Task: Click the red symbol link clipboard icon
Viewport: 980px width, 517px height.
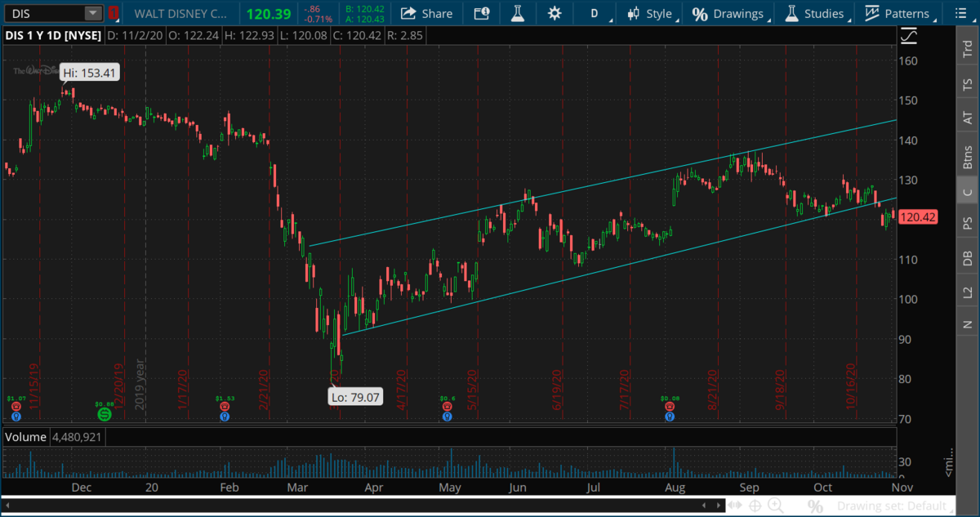Action: pyautogui.click(x=114, y=13)
